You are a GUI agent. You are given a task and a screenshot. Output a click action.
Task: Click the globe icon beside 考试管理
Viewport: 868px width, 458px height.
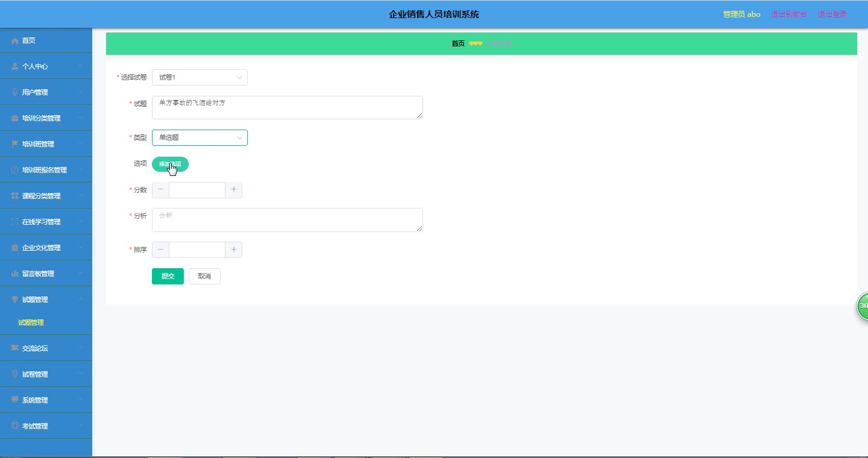pyautogui.click(x=15, y=426)
